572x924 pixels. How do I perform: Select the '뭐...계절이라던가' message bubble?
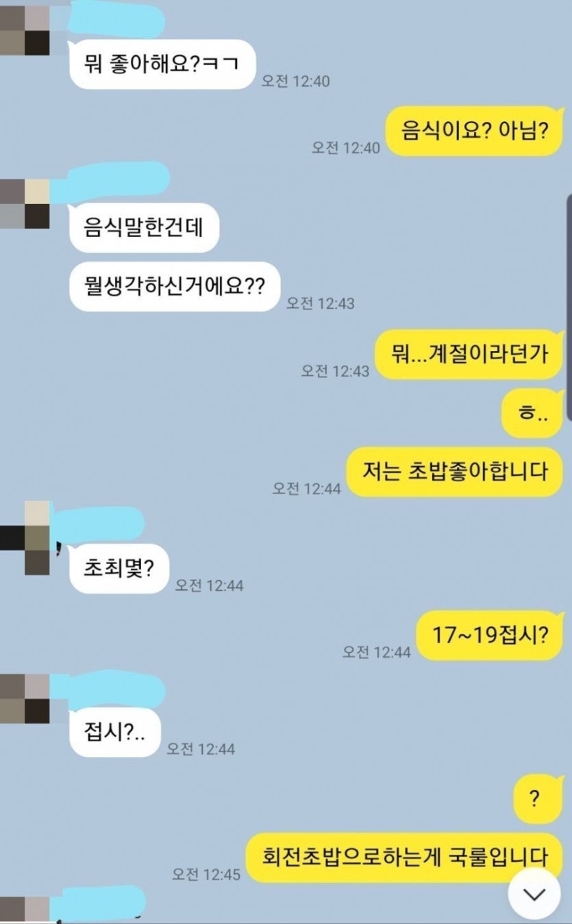(x=469, y=354)
